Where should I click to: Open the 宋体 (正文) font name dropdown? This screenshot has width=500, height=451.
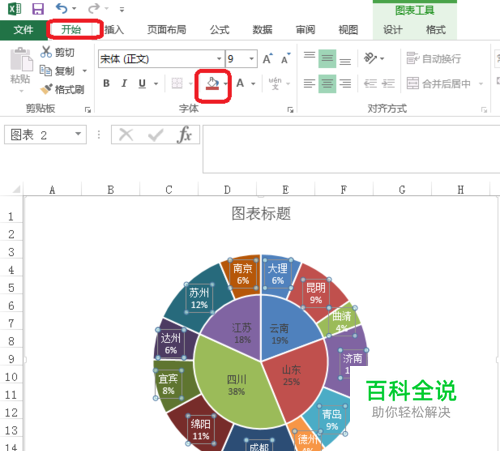click(x=219, y=59)
